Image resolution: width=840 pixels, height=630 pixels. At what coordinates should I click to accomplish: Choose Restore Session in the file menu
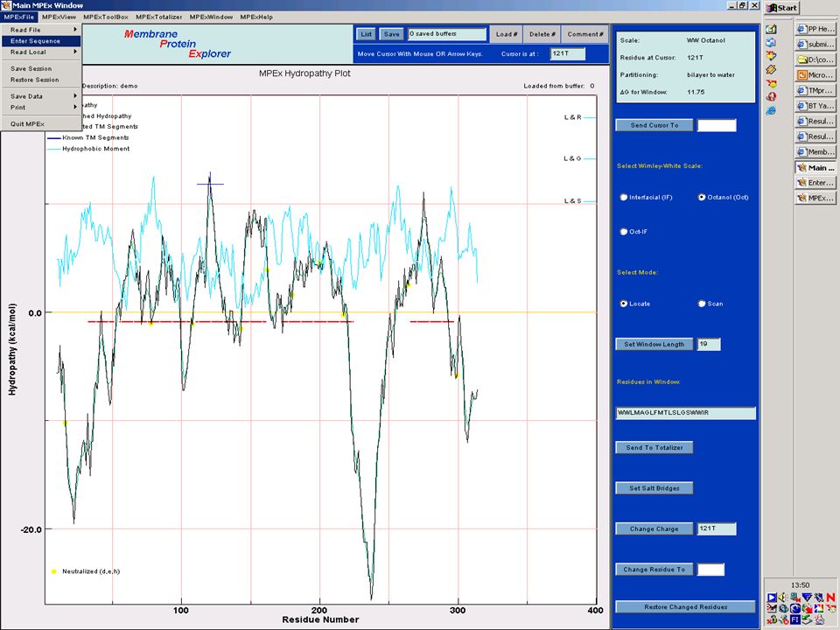tap(41, 80)
